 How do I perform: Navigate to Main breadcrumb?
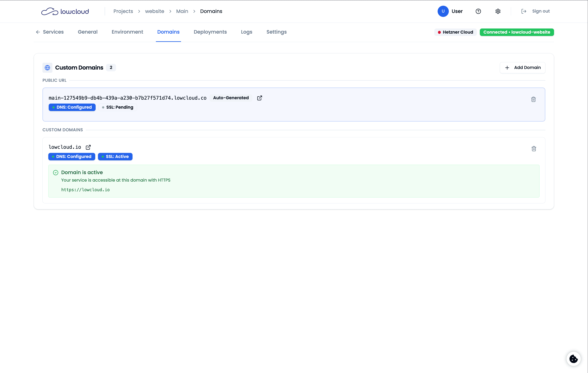tap(182, 11)
